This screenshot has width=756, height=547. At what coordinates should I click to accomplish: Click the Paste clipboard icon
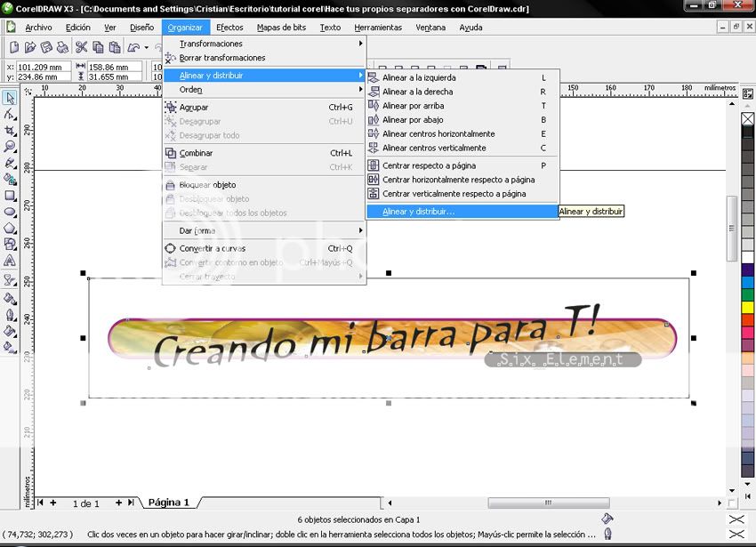[x=114, y=47]
